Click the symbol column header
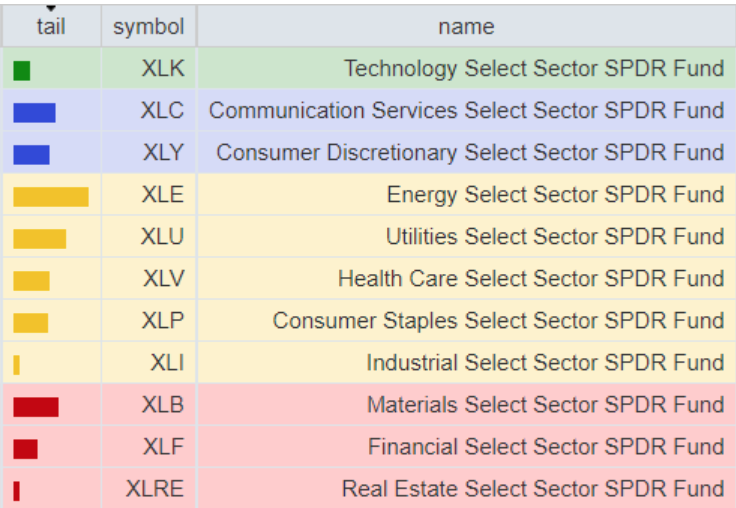 coord(148,26)
